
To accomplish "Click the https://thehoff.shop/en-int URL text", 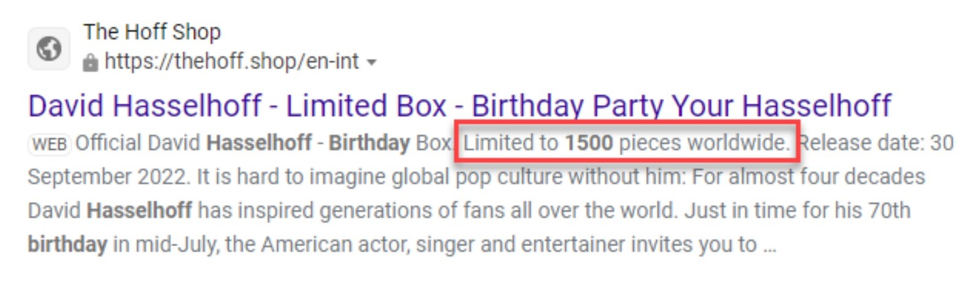I will 232,61.
